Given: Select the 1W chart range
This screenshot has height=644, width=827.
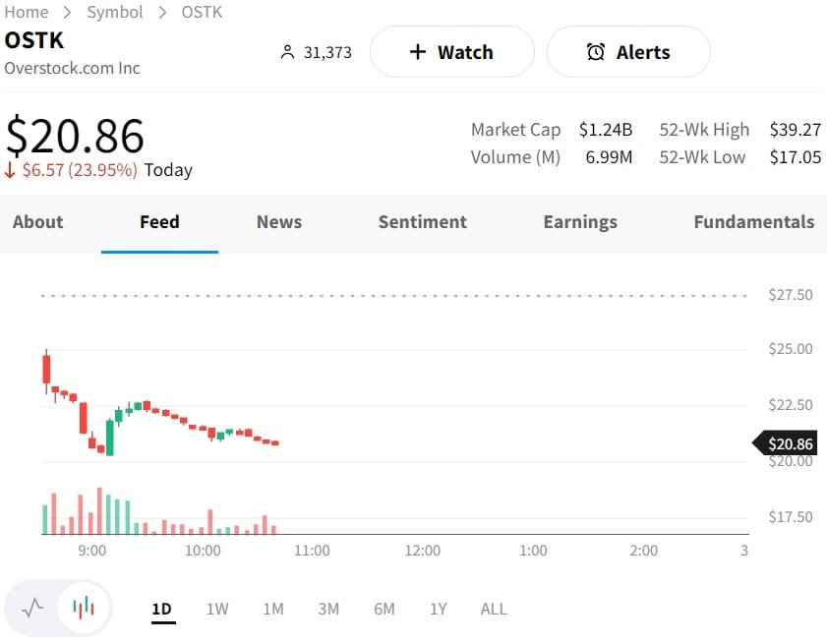Looking at the screenshot, I should (217, 609).
